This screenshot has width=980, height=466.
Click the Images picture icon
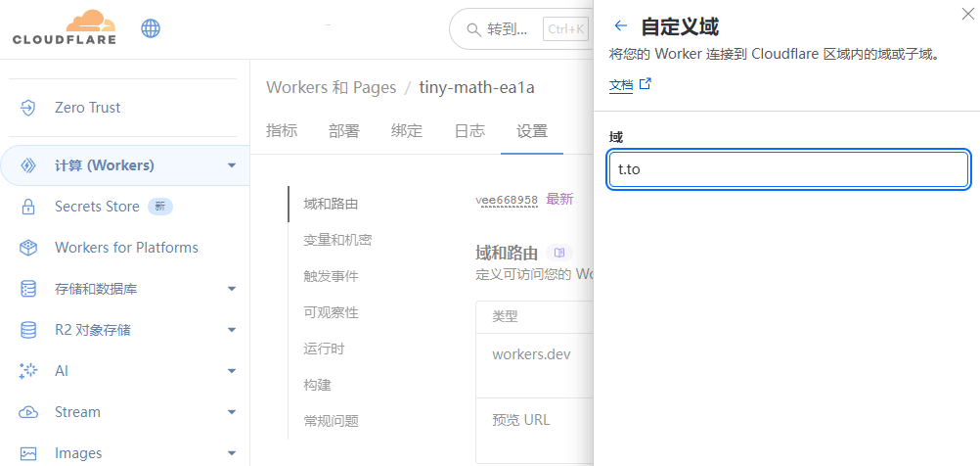[x=28, y=453]
